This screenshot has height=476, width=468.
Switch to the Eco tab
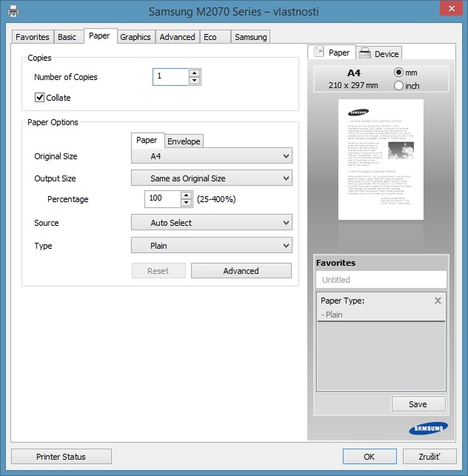tap(214, 37)
